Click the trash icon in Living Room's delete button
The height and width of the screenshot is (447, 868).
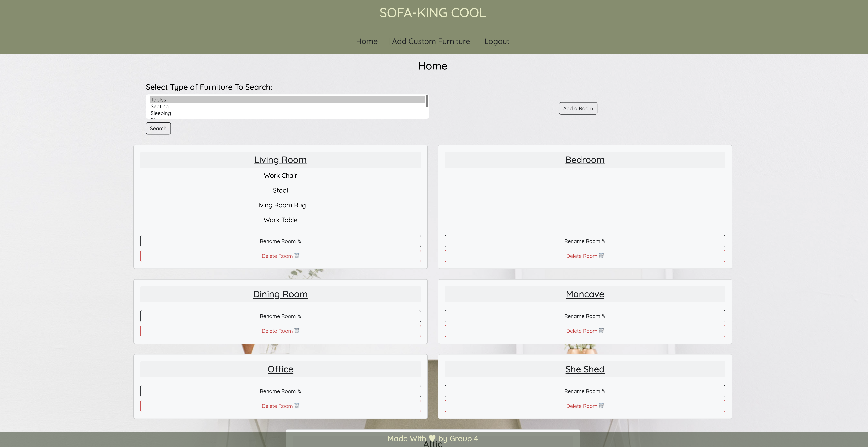[x=297, y=256]
